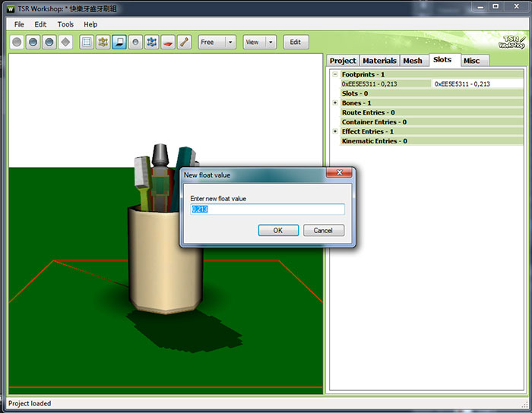The image size is (532, 413).
Task: Collapse the Footprints section
Action: [335, 74]
